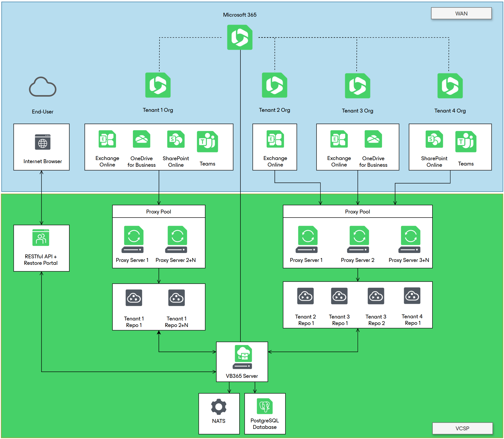Click the VCSP label box
The height and width of the screenshot is (439, 504).
coord(462,428)
